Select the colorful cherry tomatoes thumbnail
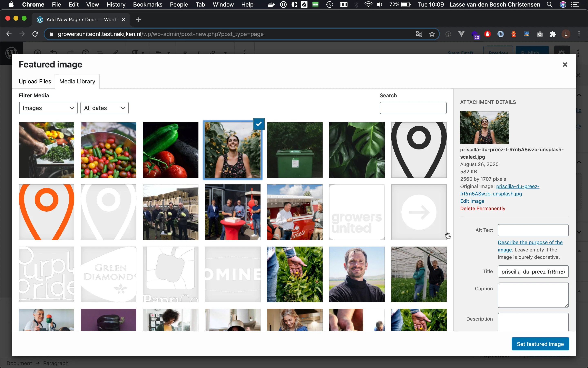The width and height of the screenshot is (588, 368). coord(109,150)
